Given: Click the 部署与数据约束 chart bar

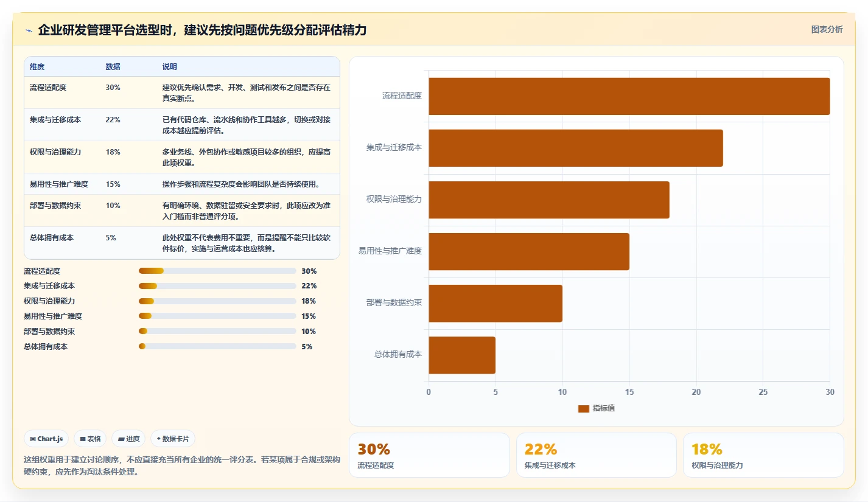Looking at the screenshot, I should (495, 303).
